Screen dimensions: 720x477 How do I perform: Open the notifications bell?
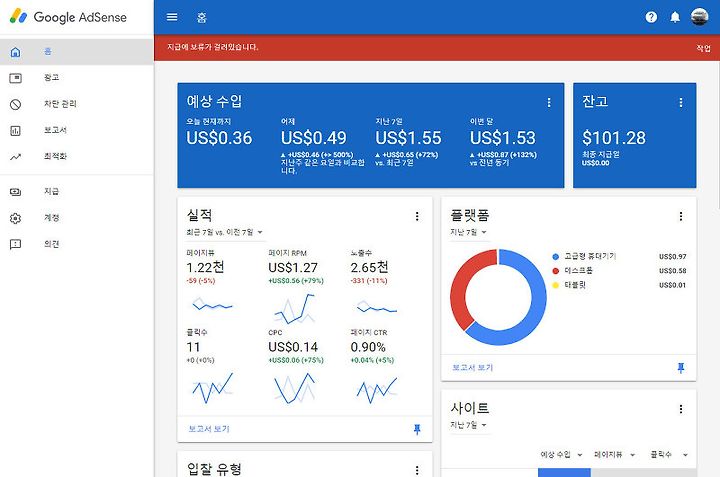coord(675,17)
